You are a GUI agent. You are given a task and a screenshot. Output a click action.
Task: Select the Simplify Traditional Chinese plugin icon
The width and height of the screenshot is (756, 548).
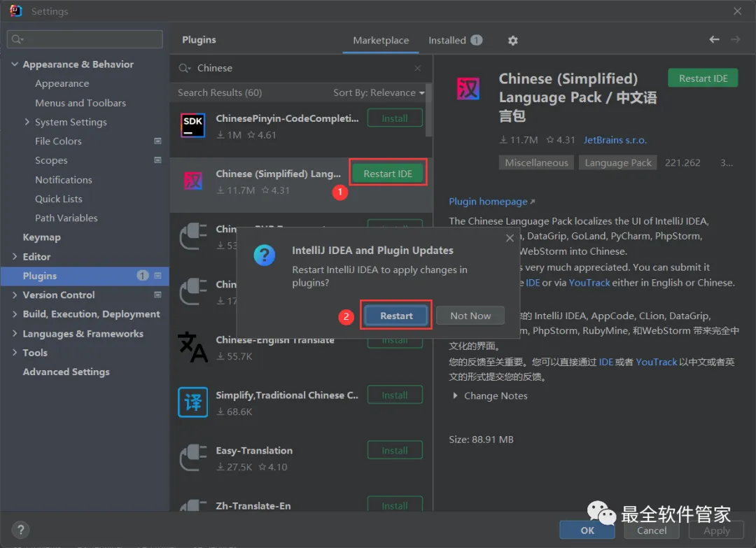[193, 402]
